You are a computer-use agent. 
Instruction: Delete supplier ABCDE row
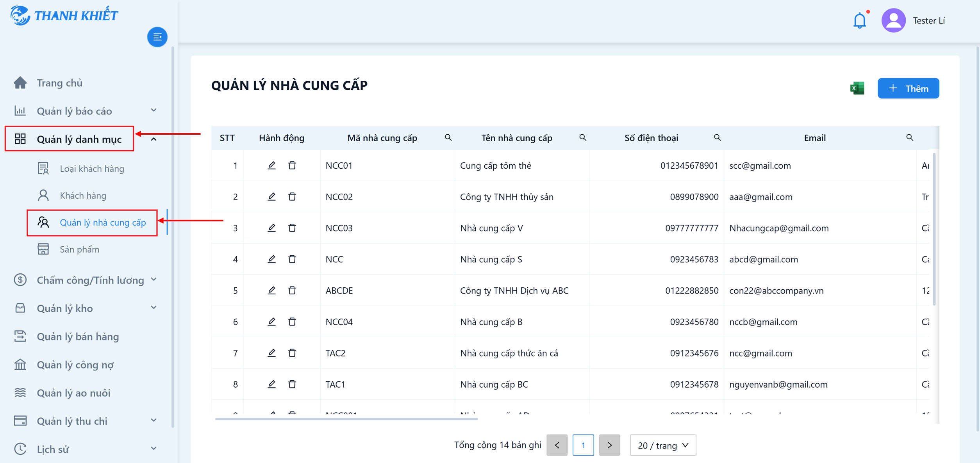coord(292,290)
